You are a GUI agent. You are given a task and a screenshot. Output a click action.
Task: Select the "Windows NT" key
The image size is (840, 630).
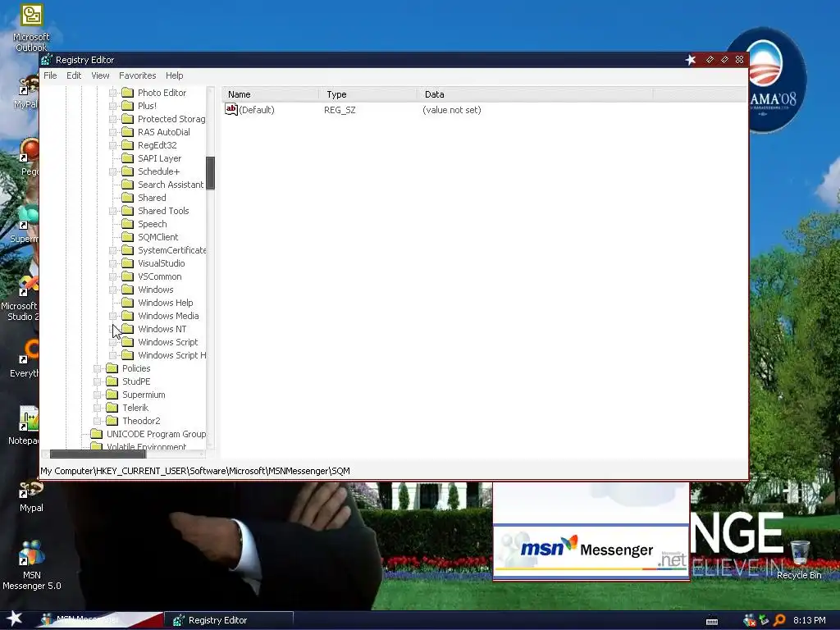pyautogui.click(x=162, y=329)
